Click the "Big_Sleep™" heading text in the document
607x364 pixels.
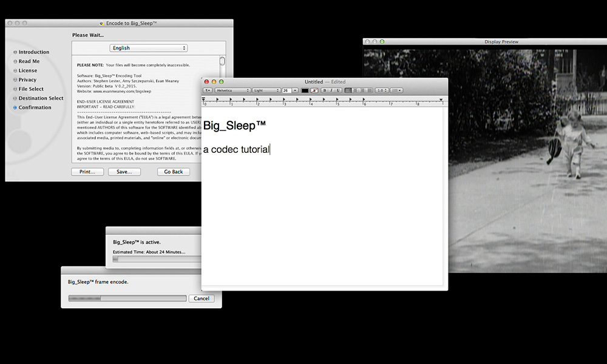pos(234,126)
